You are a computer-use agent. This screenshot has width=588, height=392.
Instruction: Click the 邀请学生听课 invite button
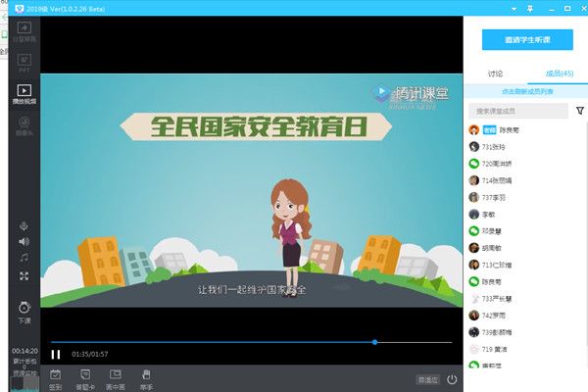[x=527, y=40]
